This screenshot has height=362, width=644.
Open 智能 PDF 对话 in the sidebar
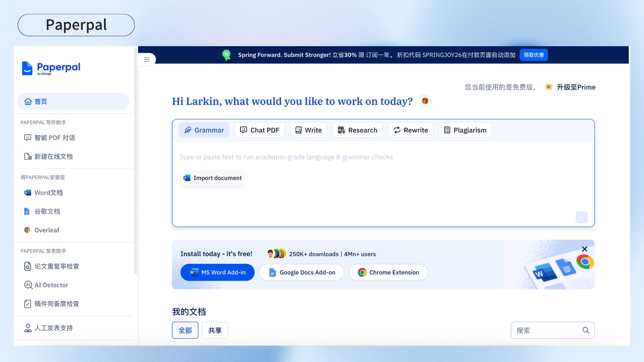[x=55, y=138]
